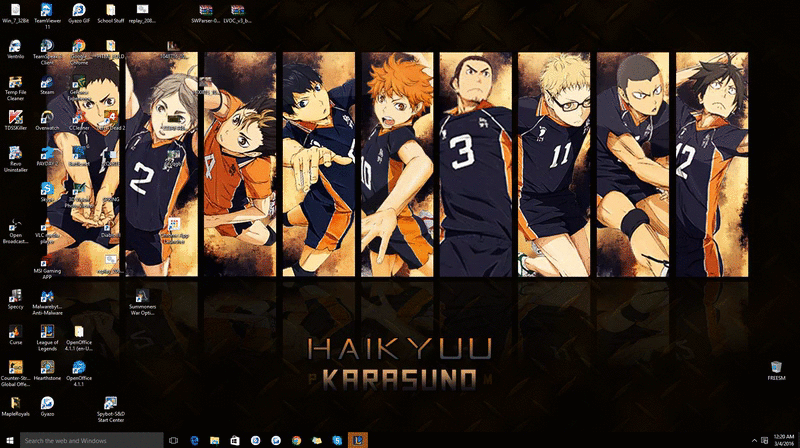This screenshot has height=448, width=800.
Task: Open the OpenOffice 4.1.1 (en-US) folder
Action: [79, 338]
